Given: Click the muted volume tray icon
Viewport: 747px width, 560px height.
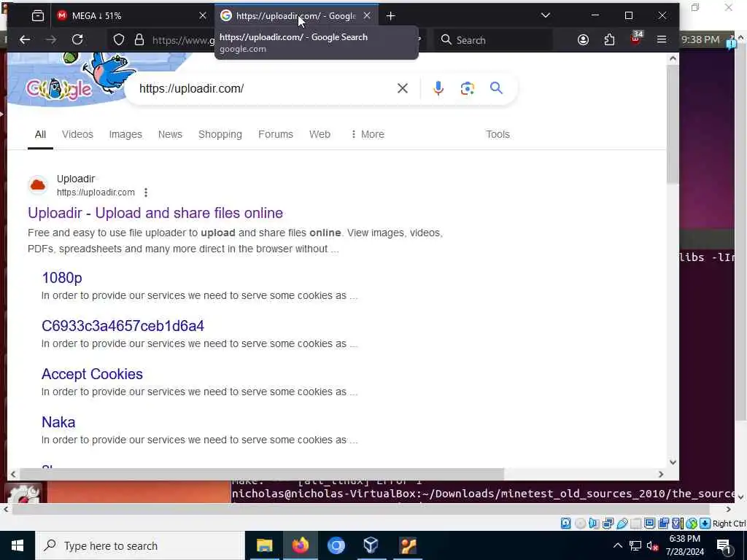Looking at the screenshot, I should [x=653, y=545].
